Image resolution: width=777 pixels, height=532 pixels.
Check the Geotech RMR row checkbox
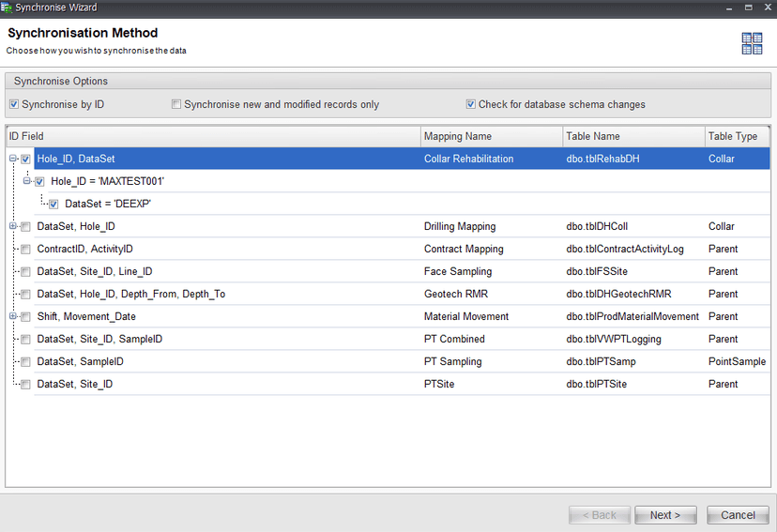(25, 295)
